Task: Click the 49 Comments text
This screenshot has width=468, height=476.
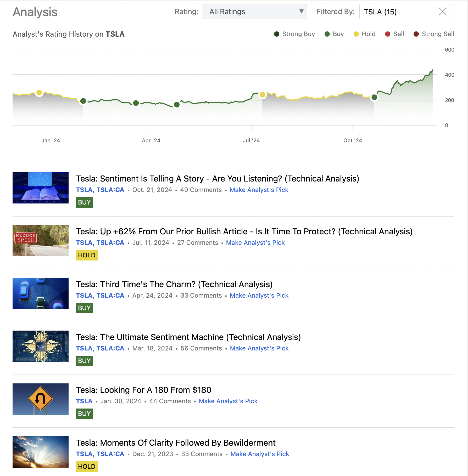Action: point(201,190)
